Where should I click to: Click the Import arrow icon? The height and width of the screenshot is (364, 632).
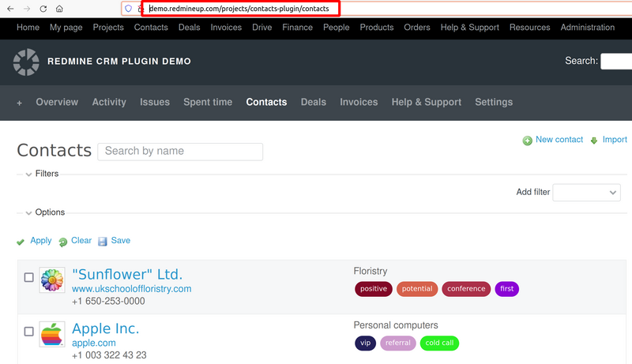594,141
